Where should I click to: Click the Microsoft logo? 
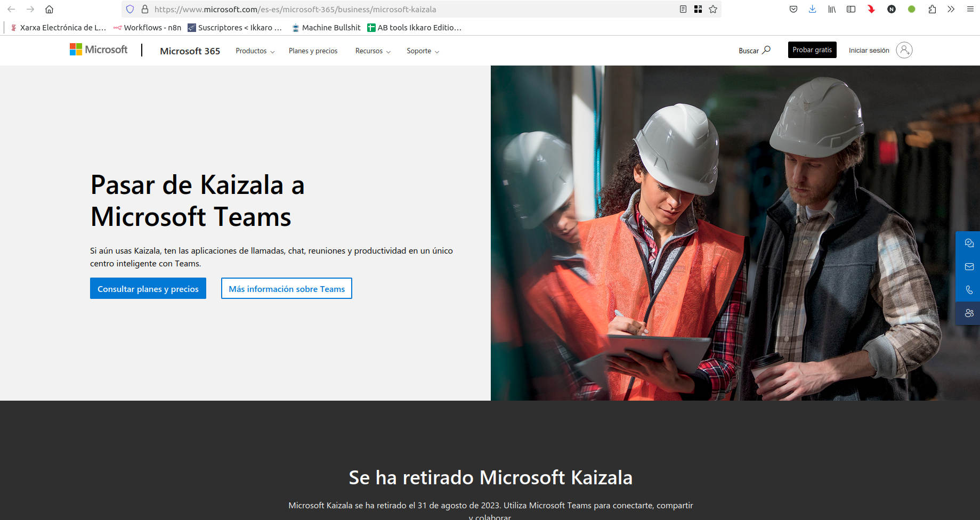click(x=98, y=49)
